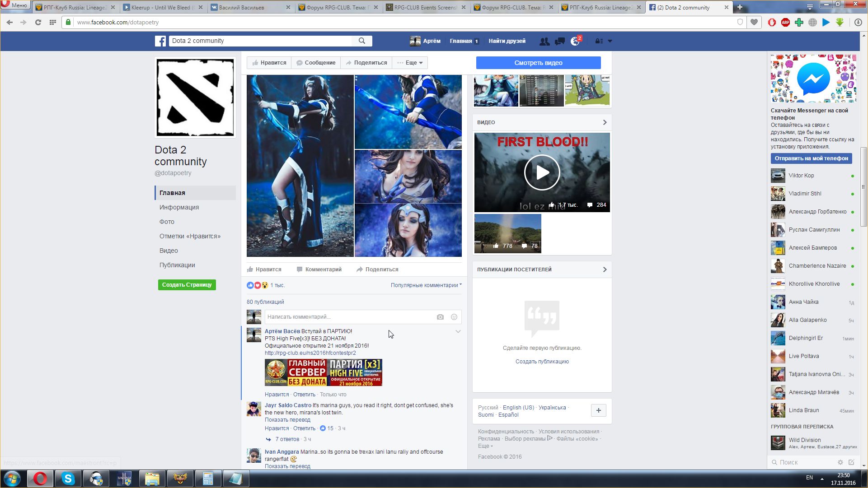
Task: Click browser reload icon
Action: tap(38, 22)
